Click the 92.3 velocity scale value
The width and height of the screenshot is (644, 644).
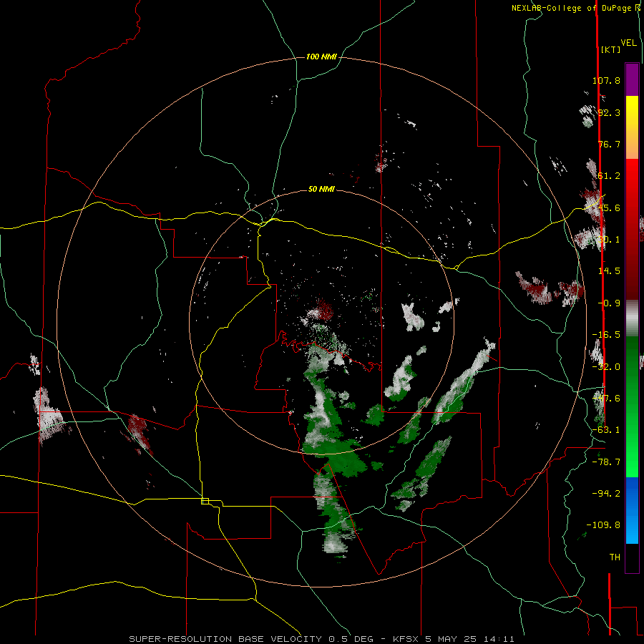coord(609,112)
